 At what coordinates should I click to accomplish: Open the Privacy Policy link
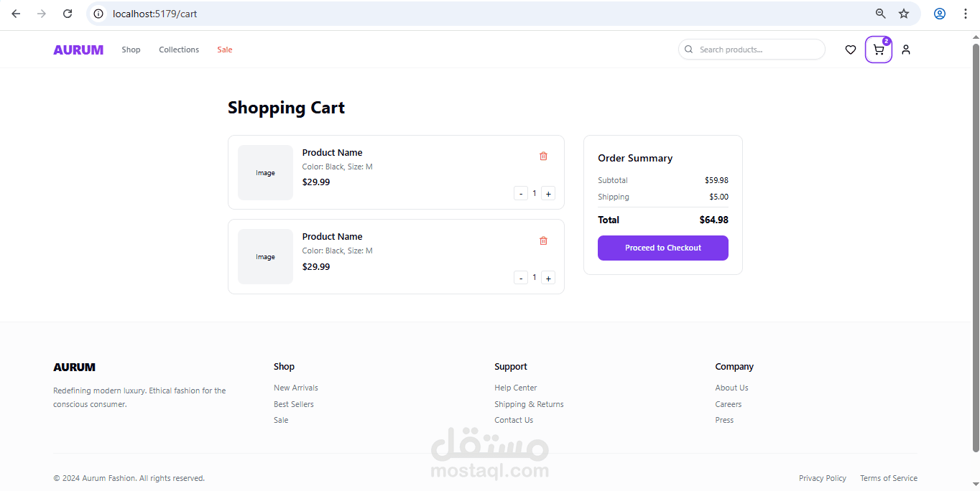click(823, 478)
